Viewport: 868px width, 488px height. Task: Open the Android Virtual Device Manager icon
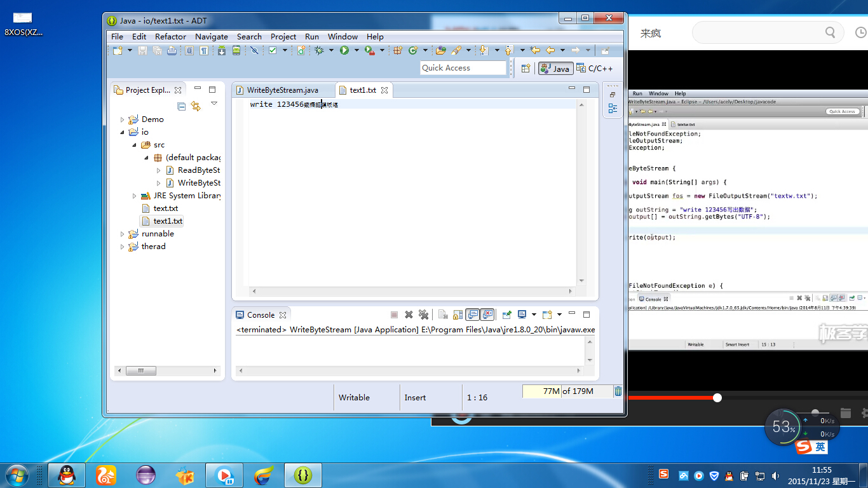click(x=236, y=50)
